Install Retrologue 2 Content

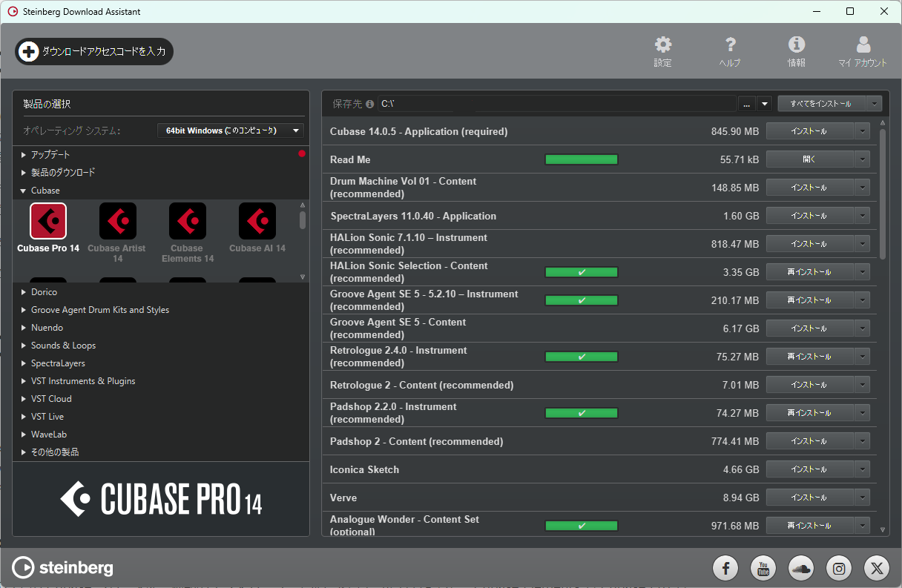click(809, 385)
